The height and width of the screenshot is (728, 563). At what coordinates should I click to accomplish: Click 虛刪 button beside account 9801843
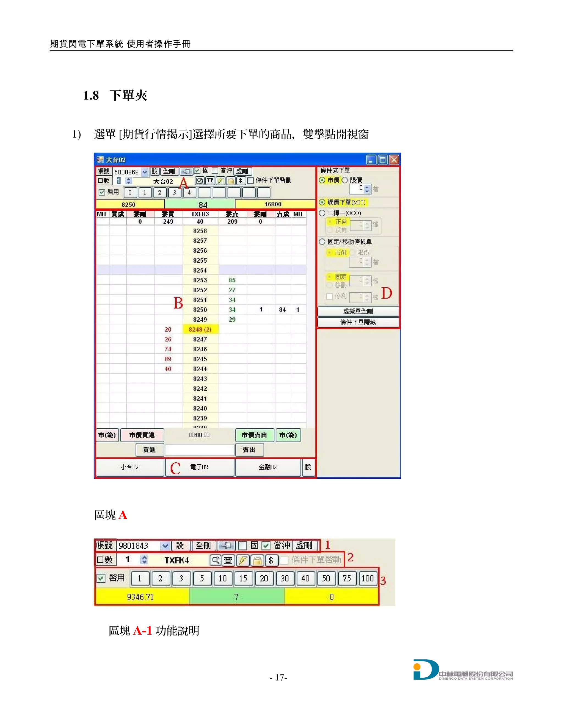tap(305, 546)
